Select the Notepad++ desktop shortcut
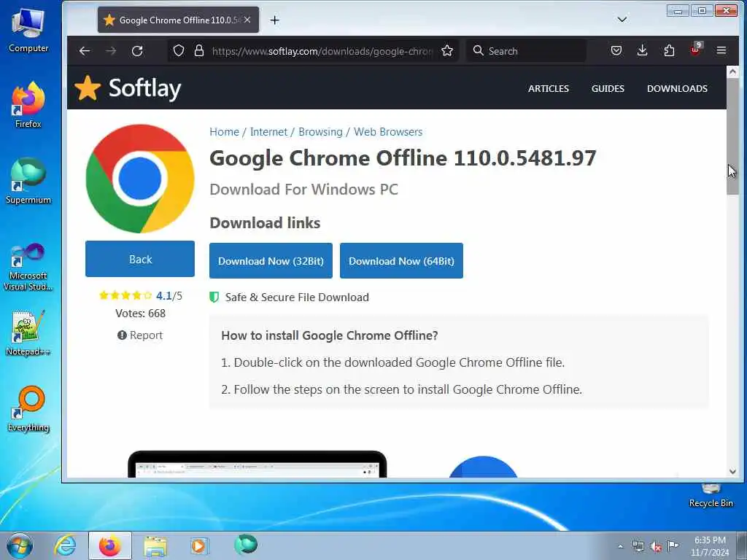The width and height of the screenshot is (747, 560). click(x=28, y=332)
